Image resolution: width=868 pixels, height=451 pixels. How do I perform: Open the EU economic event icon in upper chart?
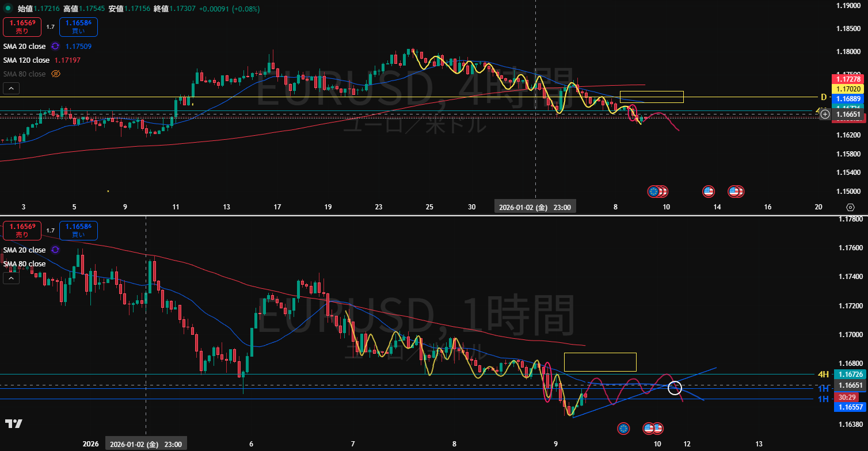click(653, 192)
